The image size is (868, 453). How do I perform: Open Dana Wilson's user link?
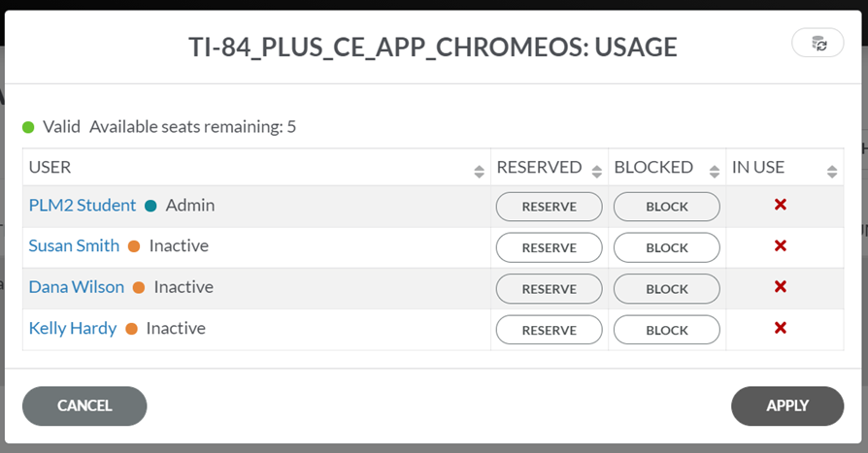click(77, 287)
